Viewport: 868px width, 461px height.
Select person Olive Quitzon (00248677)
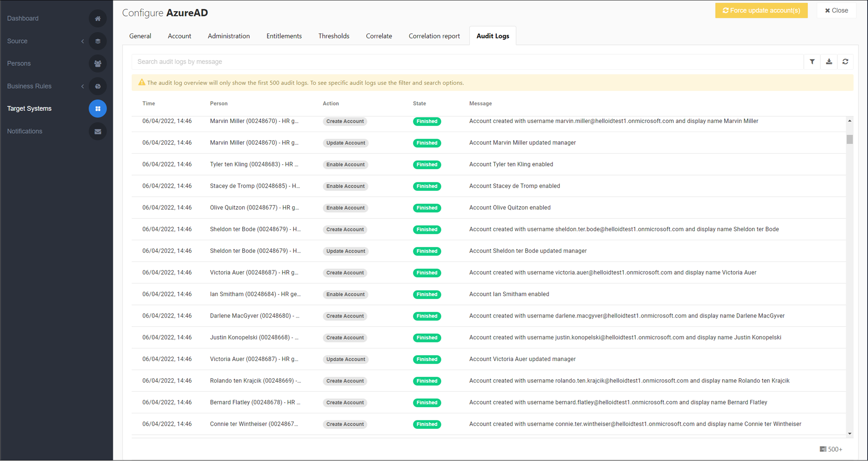(x=254, y=208)
